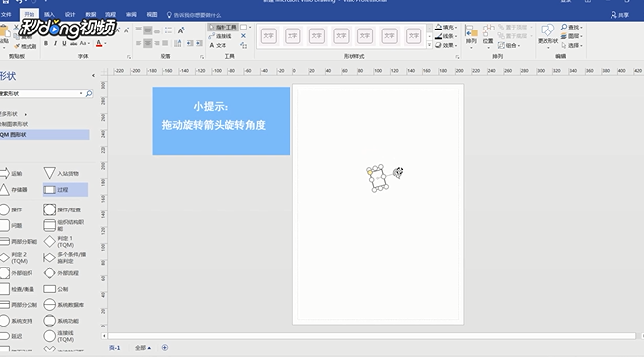This screenshot has height=357, width=644.
Task: Click the blue X connection point tool
Action: point(243,36)
